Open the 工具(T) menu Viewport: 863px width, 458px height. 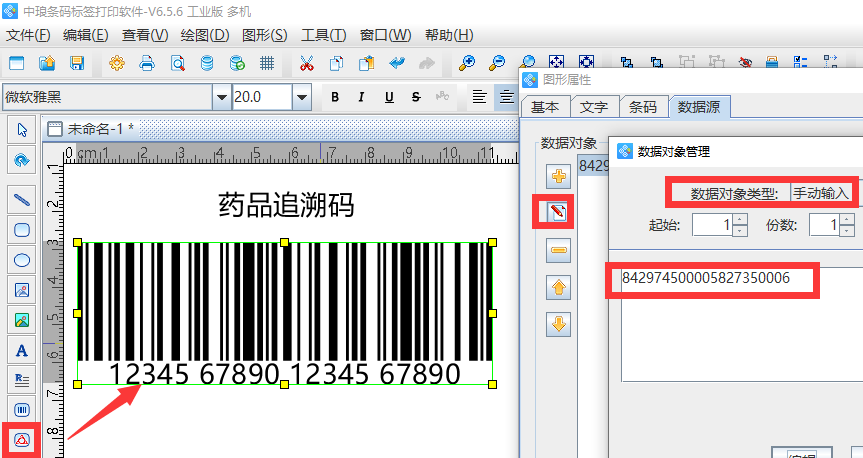click(324, 36)
